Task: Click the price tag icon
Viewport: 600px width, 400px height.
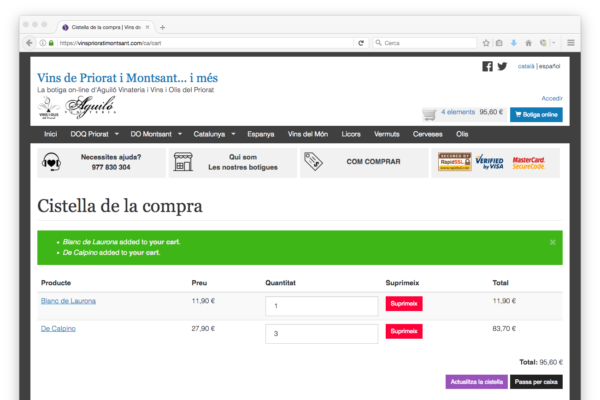Action: pyautogui.click(x=311, y=162)
